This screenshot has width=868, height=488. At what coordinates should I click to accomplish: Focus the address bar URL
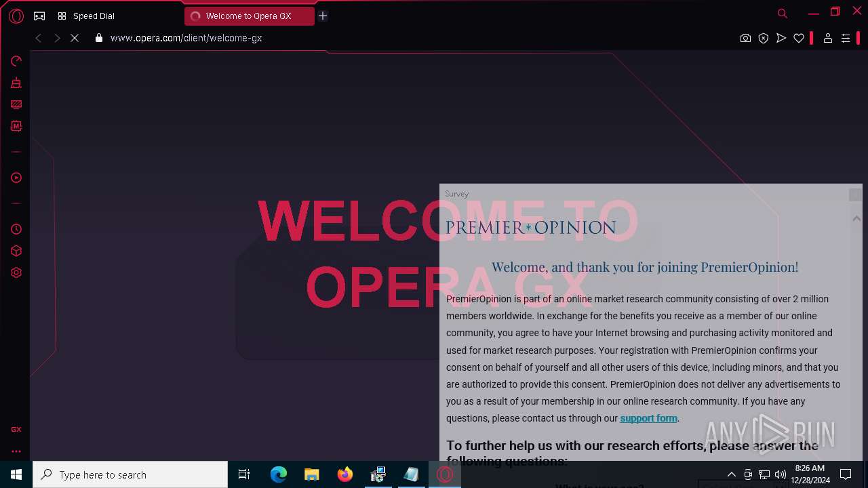point(186,38)
